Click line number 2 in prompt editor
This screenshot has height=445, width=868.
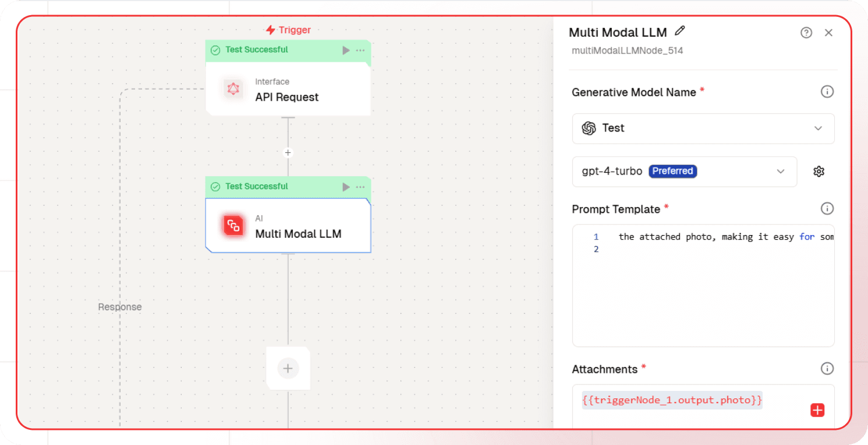[x=596, y=249]
